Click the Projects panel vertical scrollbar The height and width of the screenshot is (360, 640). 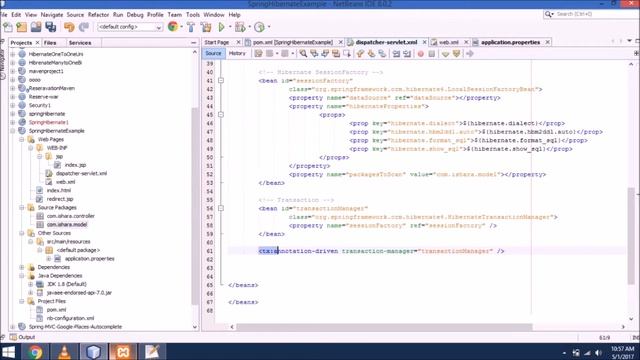pyautogui.click(x=195, y=206)
